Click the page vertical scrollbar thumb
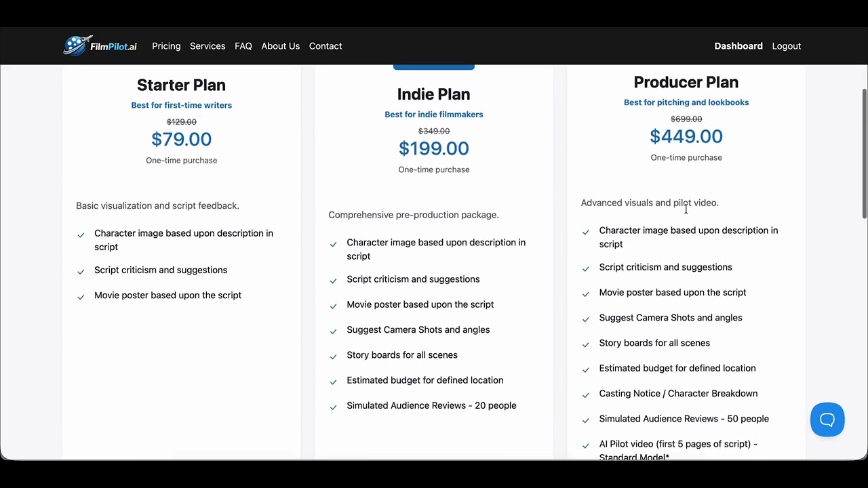The height and width of the screenshot is (488, 868). click(865, 153)
